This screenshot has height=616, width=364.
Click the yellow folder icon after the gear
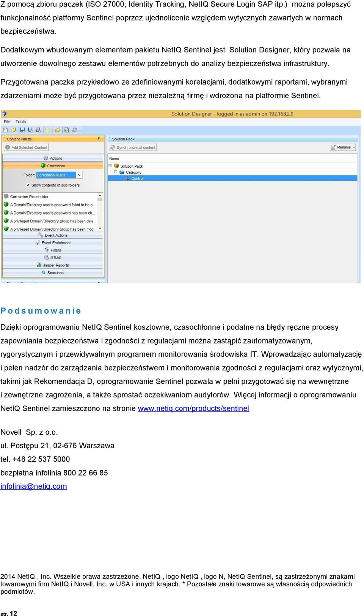tap(58, 130)
